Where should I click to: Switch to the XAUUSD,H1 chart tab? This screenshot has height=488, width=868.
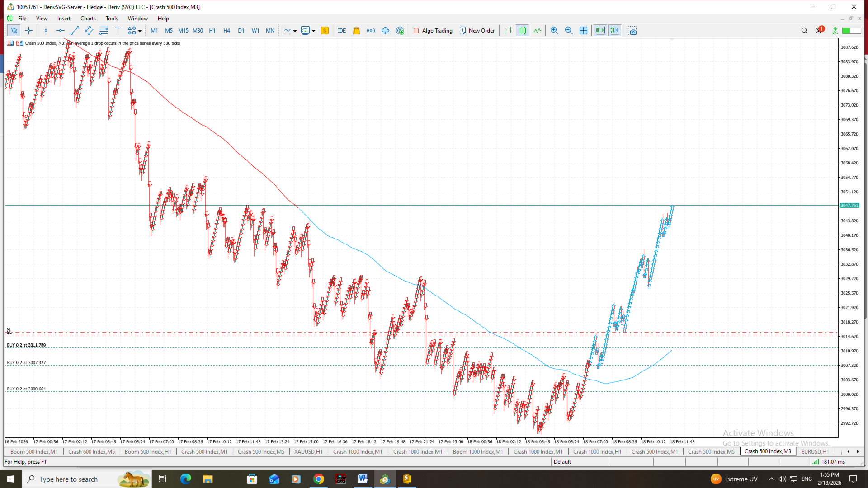(308, 451)
